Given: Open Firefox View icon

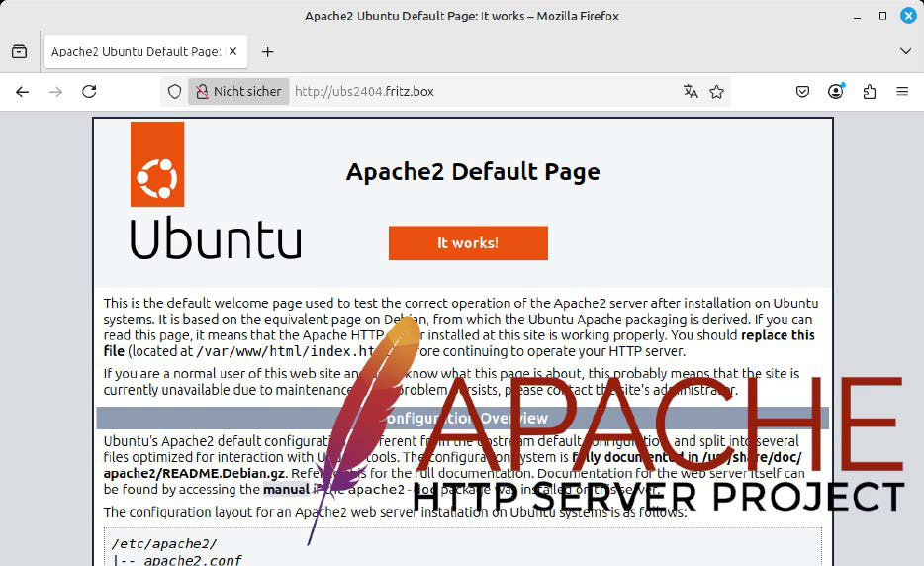Looking at the screenshot, I should [x=20, y=51].
